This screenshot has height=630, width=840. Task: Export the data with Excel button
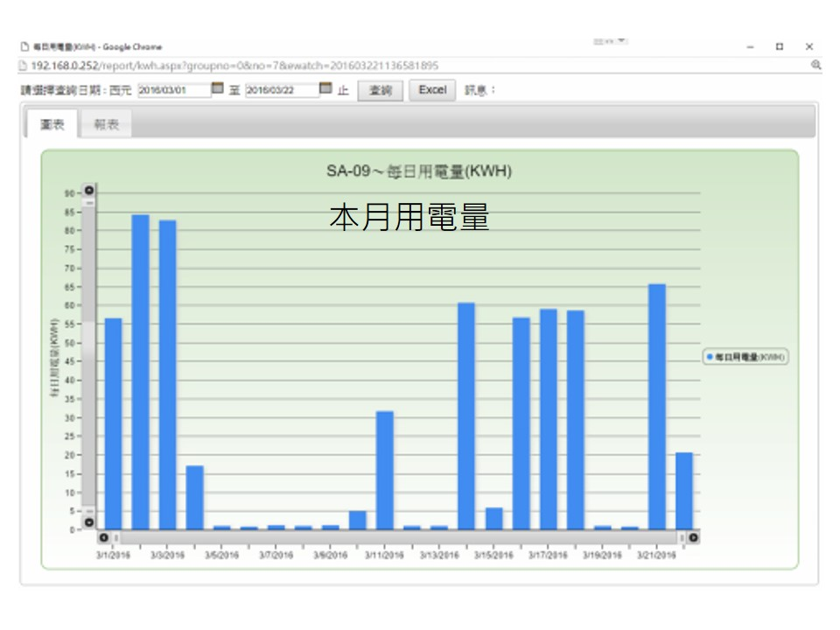(432, 90)
